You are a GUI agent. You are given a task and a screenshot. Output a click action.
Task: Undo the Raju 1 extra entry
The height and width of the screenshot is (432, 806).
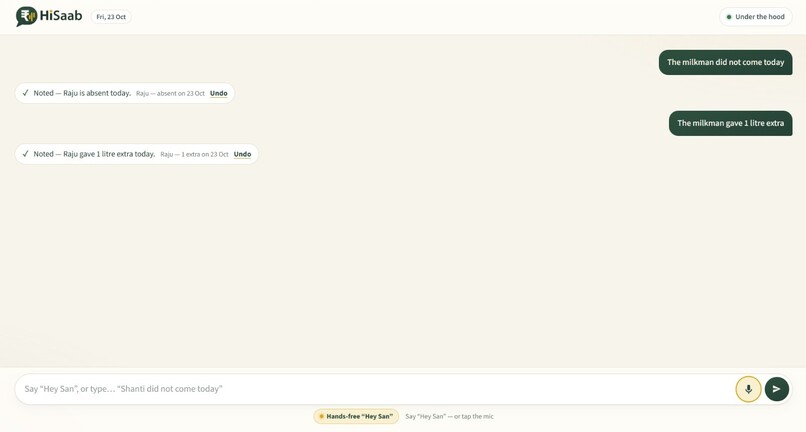click(x=242, y=154)
